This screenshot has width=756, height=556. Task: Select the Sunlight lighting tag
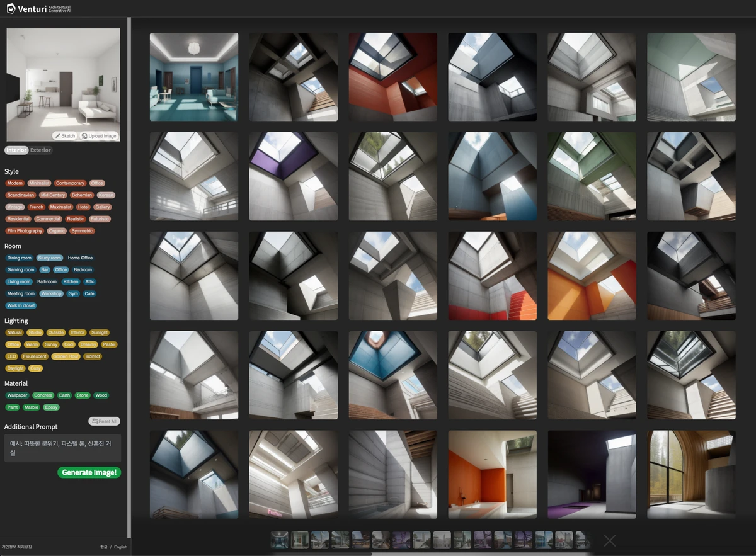tap(100, 332)
